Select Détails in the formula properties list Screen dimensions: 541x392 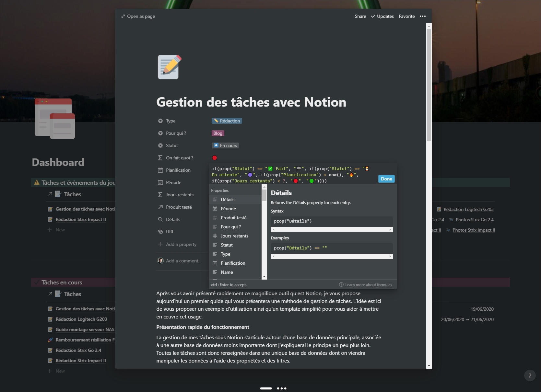point(235,200)
